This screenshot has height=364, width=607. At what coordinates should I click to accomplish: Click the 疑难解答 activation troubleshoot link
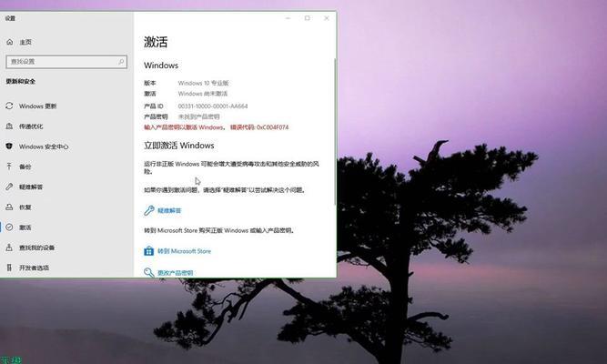click(169, 210)
